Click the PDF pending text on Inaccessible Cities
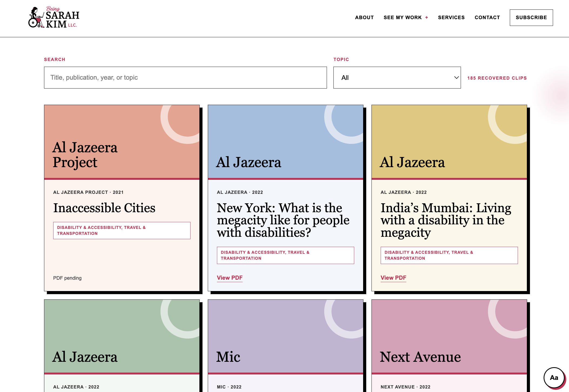 pos(67,278)
